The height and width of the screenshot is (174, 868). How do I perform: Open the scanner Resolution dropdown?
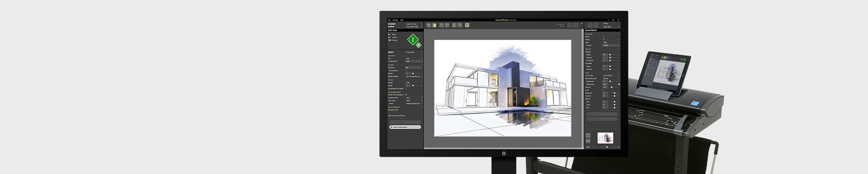click(414, 68)
